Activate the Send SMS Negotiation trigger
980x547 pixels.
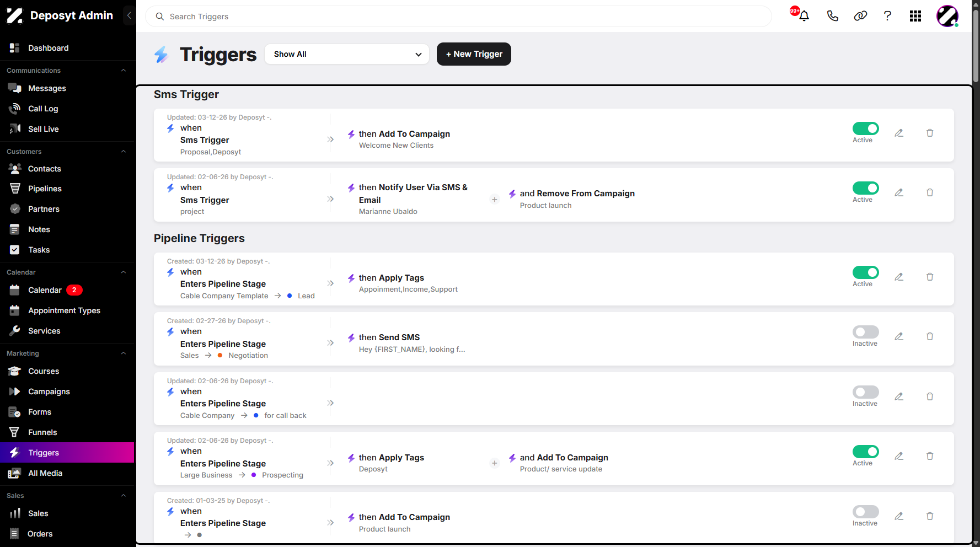point(866,332)
